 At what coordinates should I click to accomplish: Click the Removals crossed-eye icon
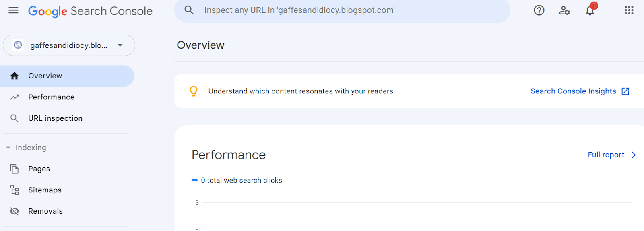(14, 211)
